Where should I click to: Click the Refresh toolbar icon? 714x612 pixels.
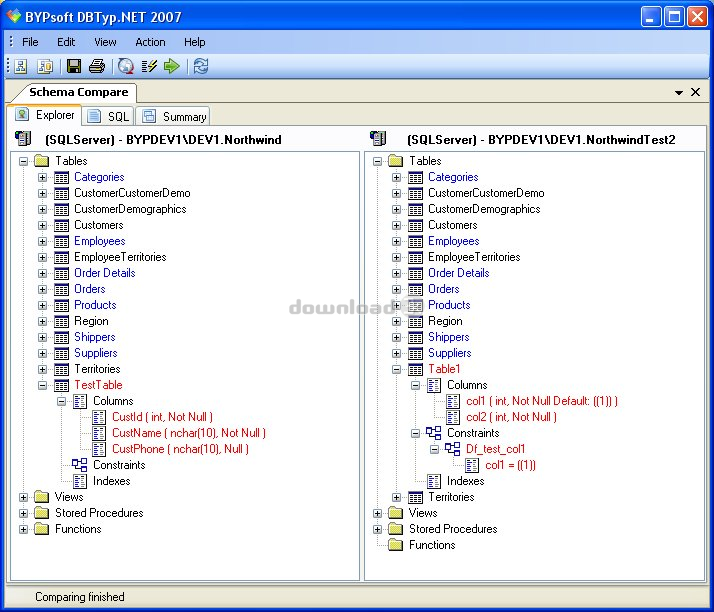(201, 67)
